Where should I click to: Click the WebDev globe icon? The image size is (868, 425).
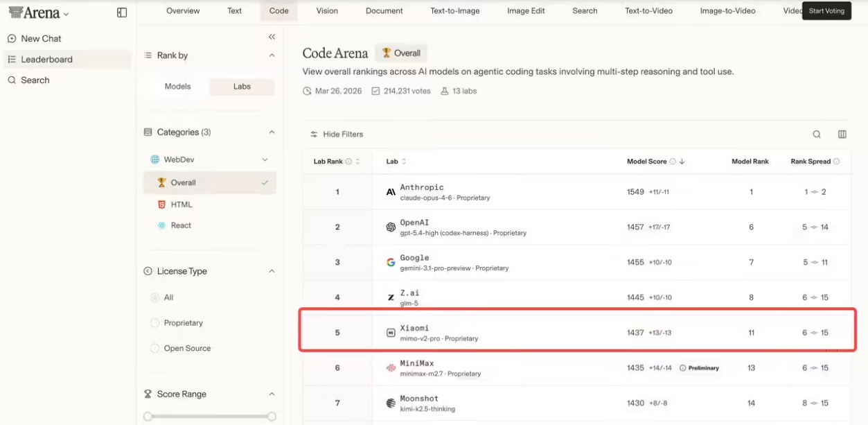(155, 159)
